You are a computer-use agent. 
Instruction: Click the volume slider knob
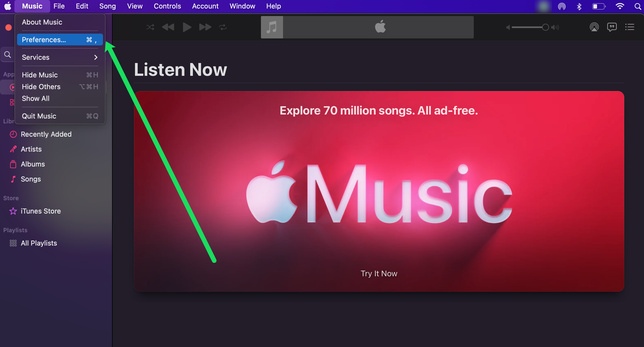pyautogui.click(x=545, y=27)
